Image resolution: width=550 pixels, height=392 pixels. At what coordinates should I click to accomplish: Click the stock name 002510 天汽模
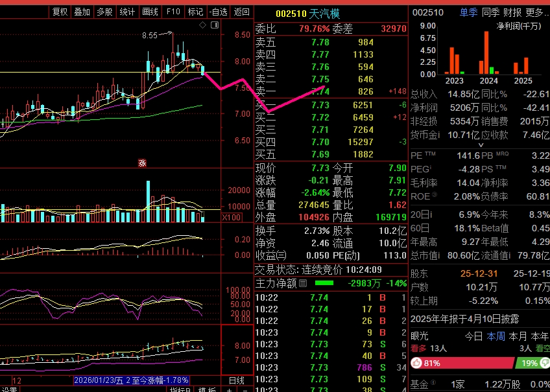307,14
